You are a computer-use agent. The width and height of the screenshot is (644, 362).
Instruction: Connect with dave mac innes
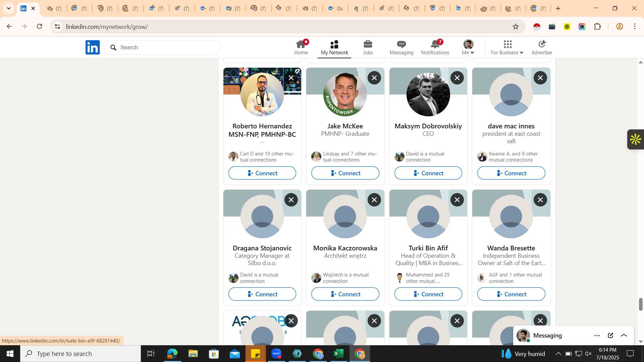(511, 173)
